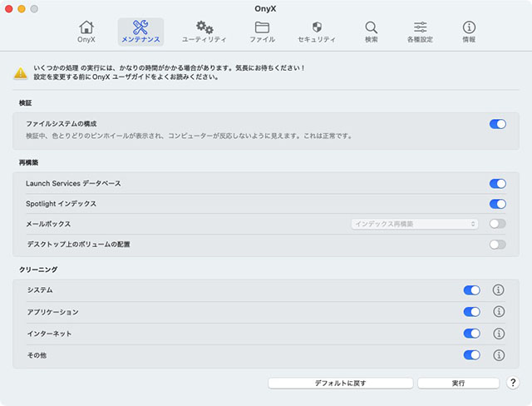
Task: Click the デフォルトに戻す button
Action: point(340,384)
